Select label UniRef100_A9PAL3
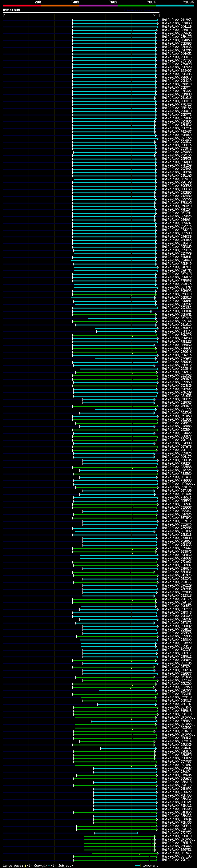197x868 pixels. coord(177,111)
